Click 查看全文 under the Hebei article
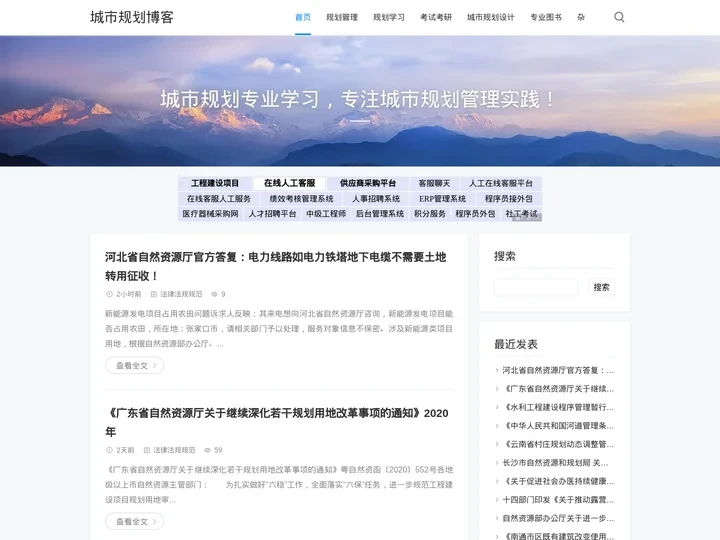Image resolution: width=720 pixels, height=540 pixels. (135, 366)
